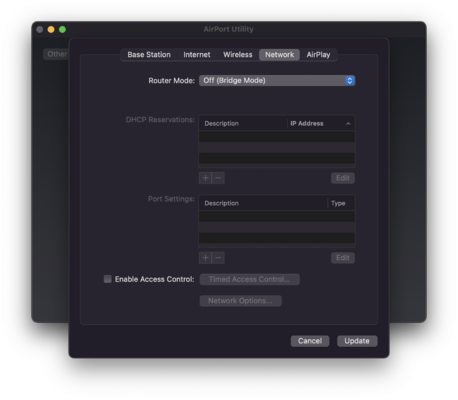Open Timed Access Control settings
Screen dimensions: 458x400
click(249, 279)
